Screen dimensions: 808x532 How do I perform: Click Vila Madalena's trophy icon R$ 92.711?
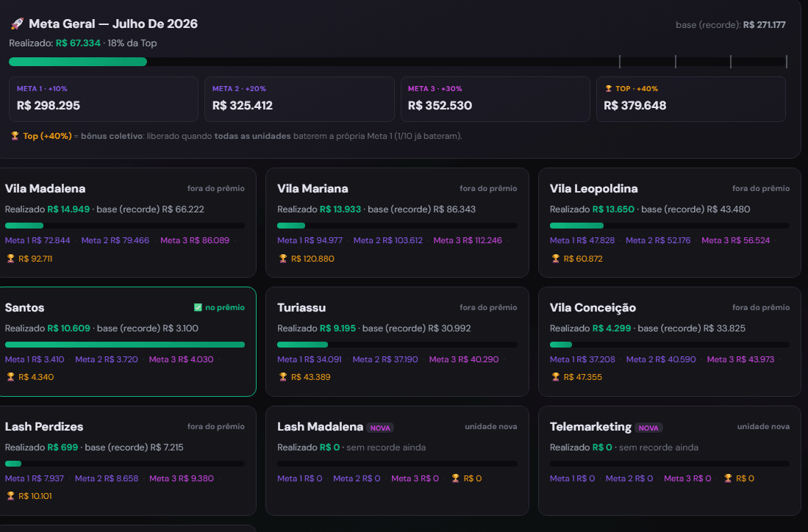tap(10, 259)
